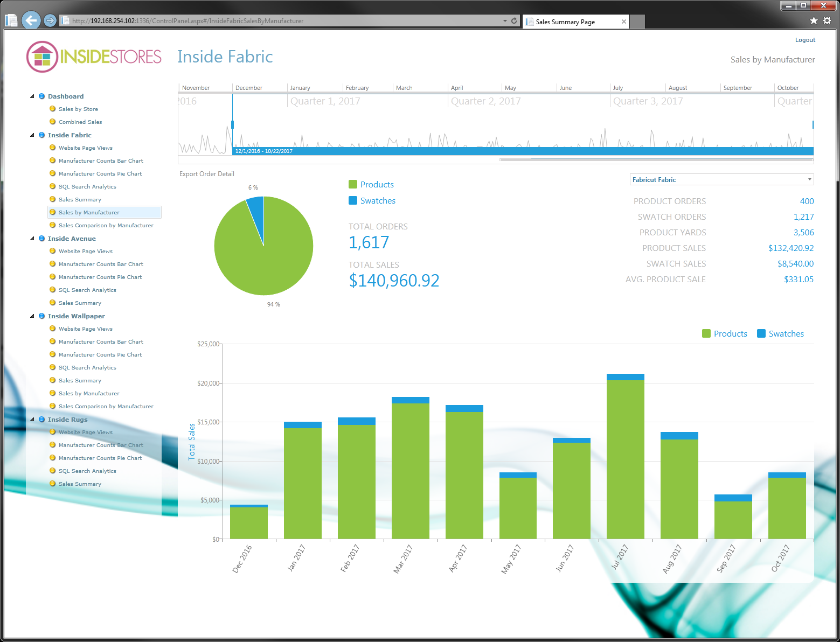Viewport: 840px width, 642px height.
Task: Open Inside Wallpaper Website Page Views
Action: coord(86,329)
